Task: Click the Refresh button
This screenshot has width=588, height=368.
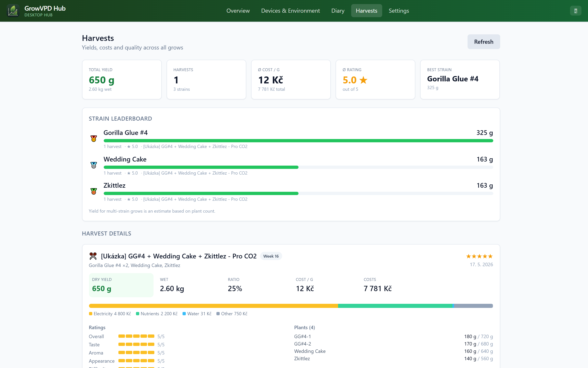Action: point(483,42)
